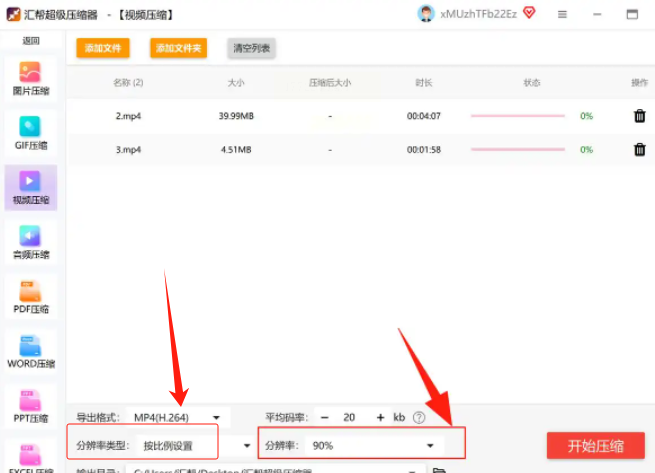Delete 3.mp4 using its trash icon
This screenshot has width=655, height=473.
[x=640, y=150]
